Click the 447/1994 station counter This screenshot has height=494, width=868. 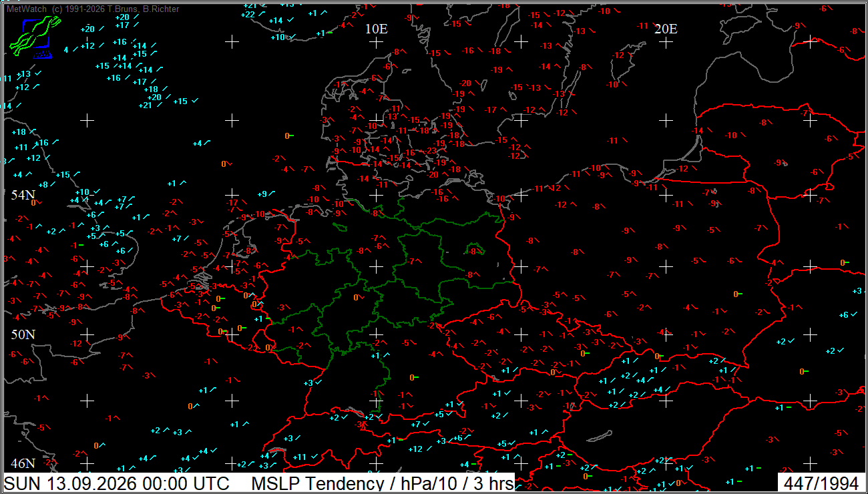pyautogui.click(x=821, y=483)
